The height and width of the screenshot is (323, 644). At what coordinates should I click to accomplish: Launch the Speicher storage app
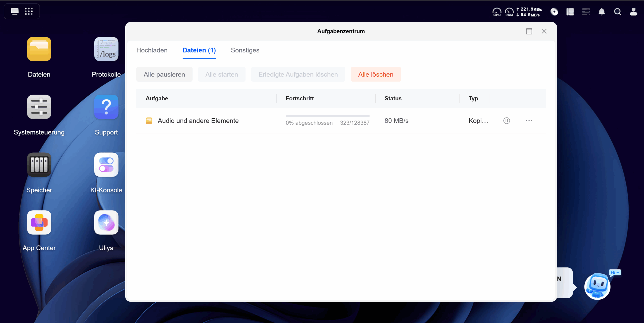tap(39, 165)
